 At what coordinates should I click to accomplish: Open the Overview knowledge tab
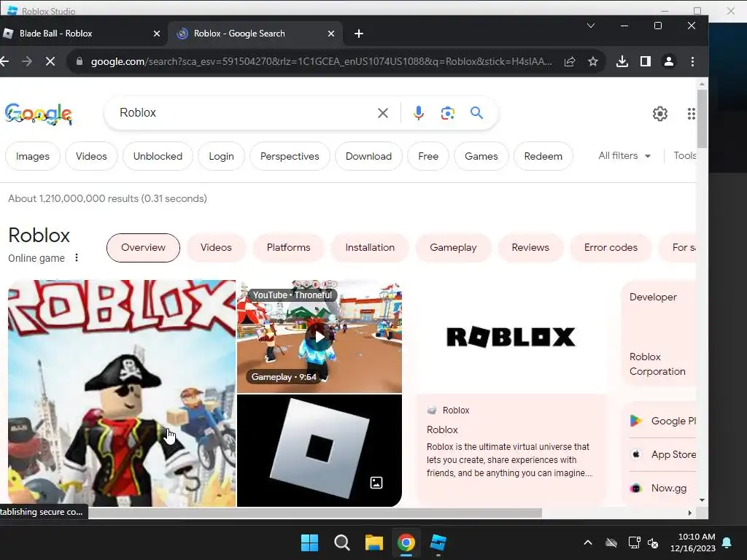(144, 248)
